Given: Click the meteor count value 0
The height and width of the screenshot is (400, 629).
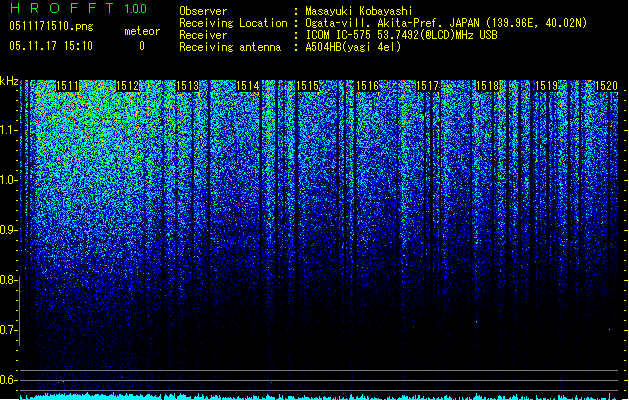Looking at the screenshot, I should 142,46.
